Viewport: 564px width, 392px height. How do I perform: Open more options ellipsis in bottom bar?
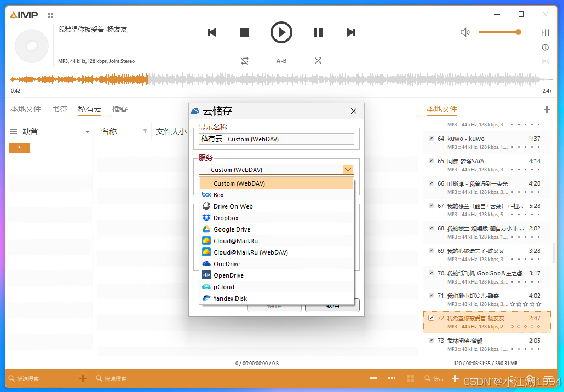[x=392, y=378]
